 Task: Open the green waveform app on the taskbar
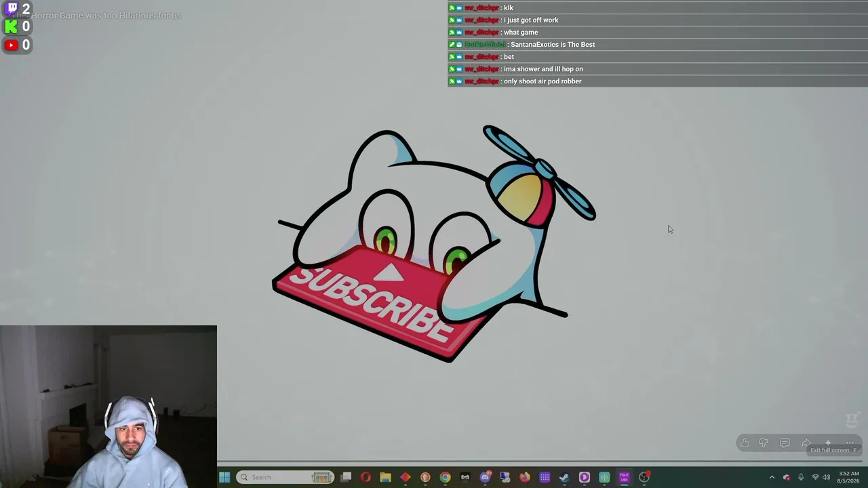click(604, 477)
